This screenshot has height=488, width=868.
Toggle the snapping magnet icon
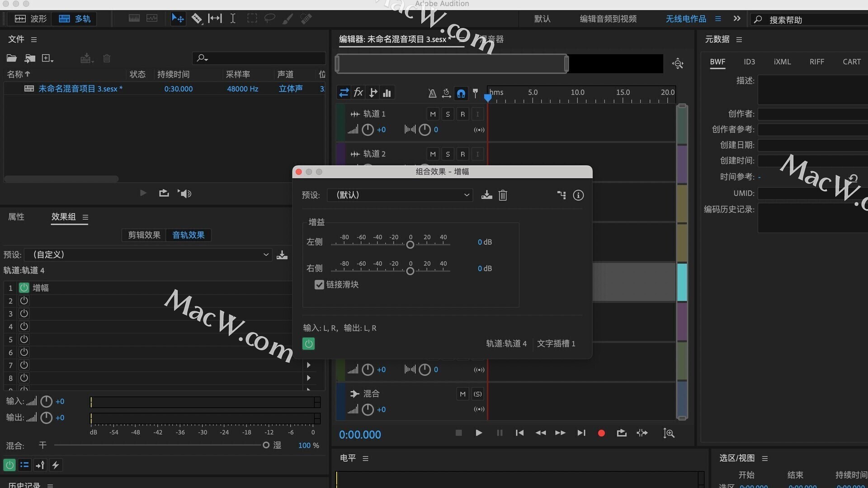coord(461,93)
